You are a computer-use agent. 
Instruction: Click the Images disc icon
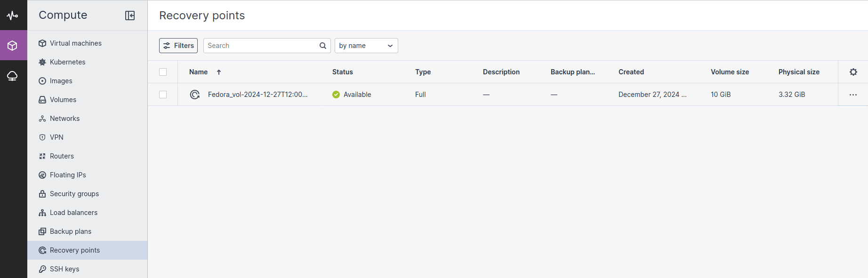click(42, 81)
